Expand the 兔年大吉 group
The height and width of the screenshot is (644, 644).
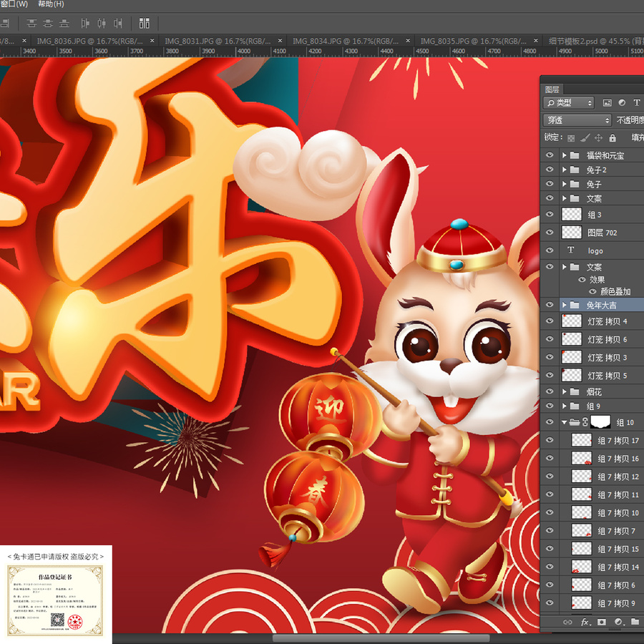tap(565, 305)
